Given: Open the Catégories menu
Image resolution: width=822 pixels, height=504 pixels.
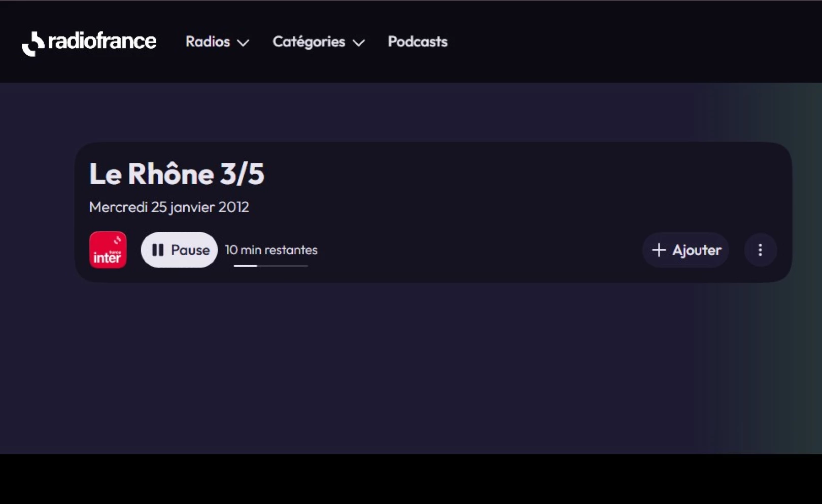Looking at the screenshot, I should point(319,42).
